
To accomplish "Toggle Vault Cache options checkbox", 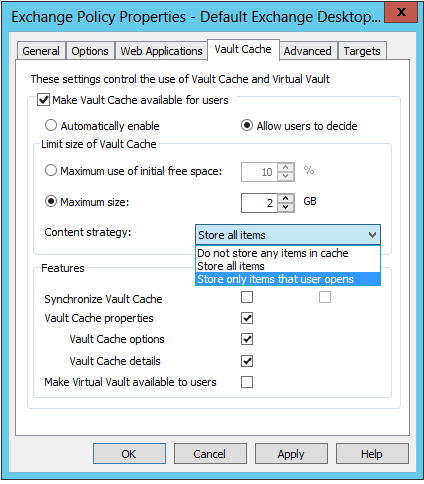I will 247,339.
